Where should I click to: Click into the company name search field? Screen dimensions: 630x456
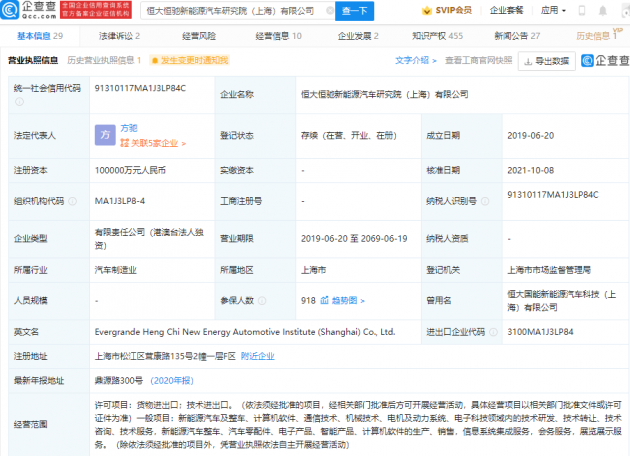coord(240,11)
